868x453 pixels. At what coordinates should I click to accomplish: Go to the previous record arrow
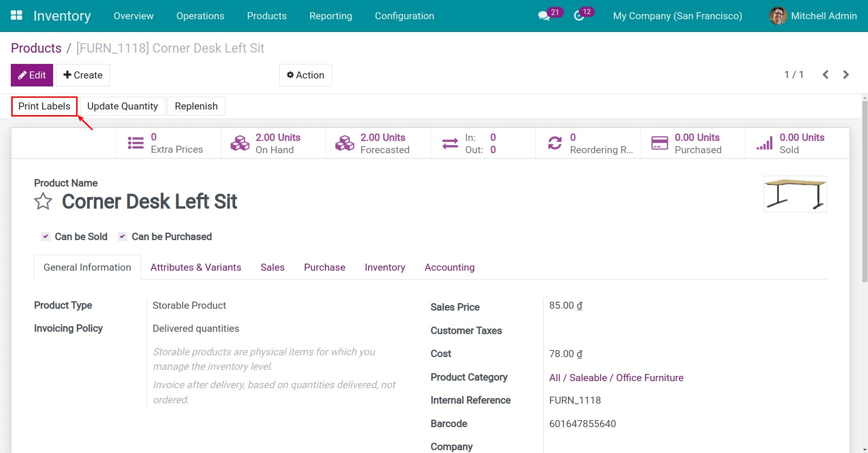825,75
